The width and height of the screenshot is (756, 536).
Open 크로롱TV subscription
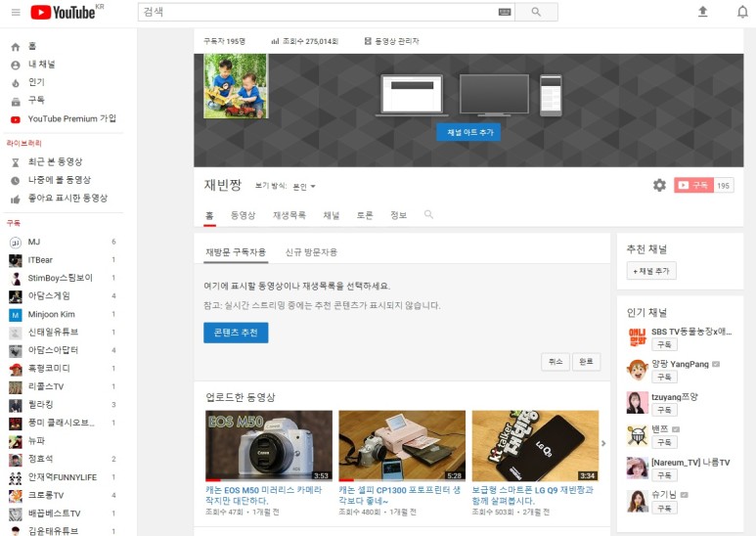pyautogui.click(x=63, y=496)
